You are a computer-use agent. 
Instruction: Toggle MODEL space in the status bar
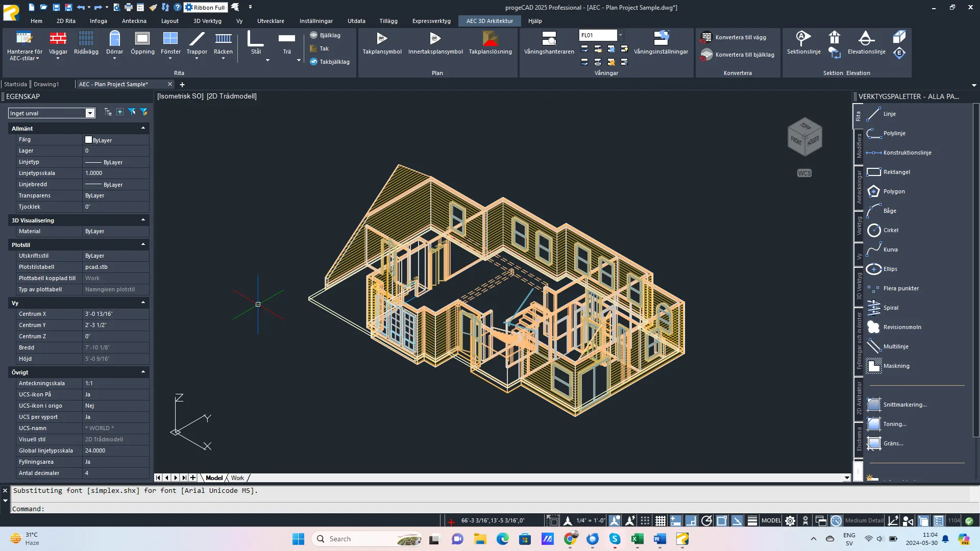click(771, 520)
